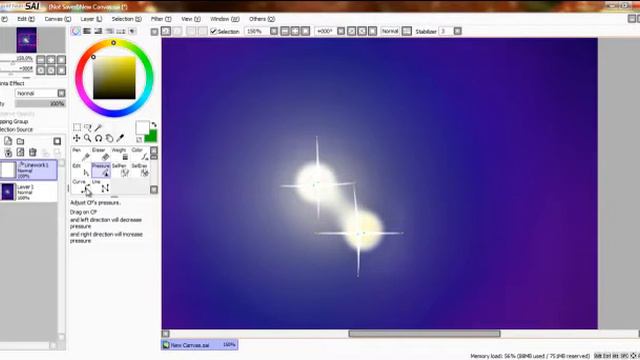Open the Window menu

(224, 19)
